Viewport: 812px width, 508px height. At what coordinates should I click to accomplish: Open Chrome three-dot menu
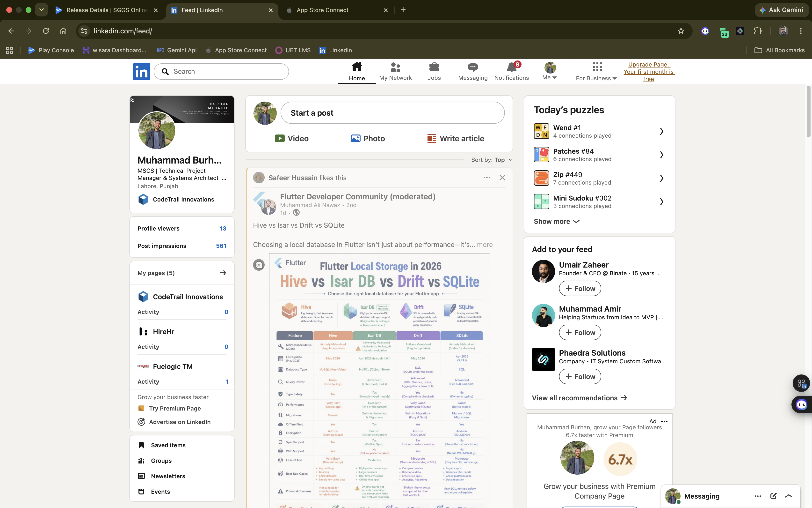801,31
